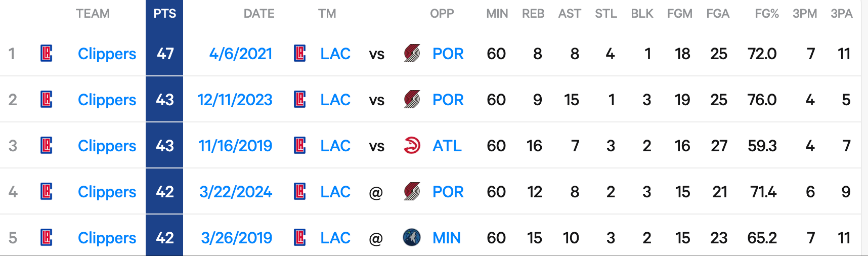Sort by the DATE column header
868x256 pixels.
click(x=259, y=14)
